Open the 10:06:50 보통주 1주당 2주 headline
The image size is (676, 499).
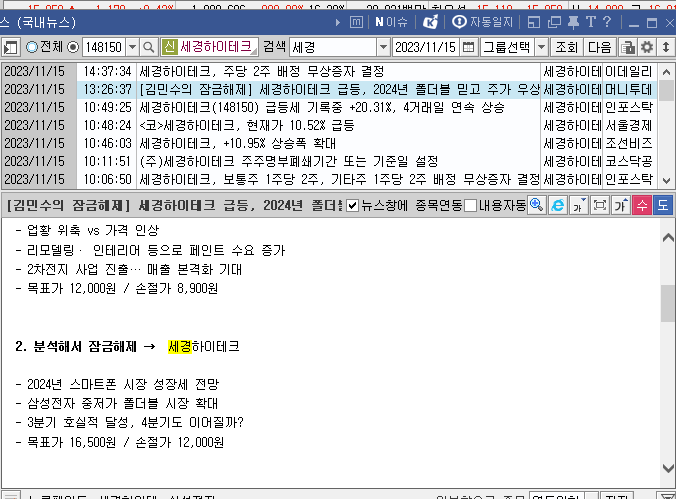(339, 179)
